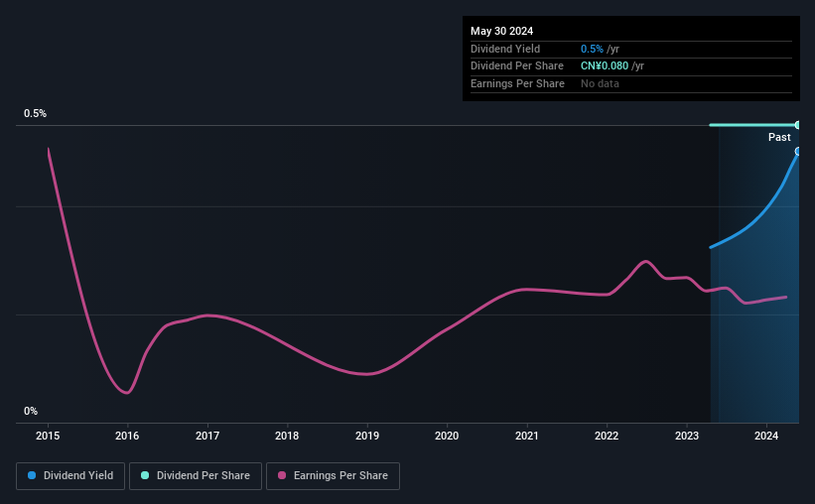
Task: Click the 0.5% y-axis label
Action: coord(36,114)
